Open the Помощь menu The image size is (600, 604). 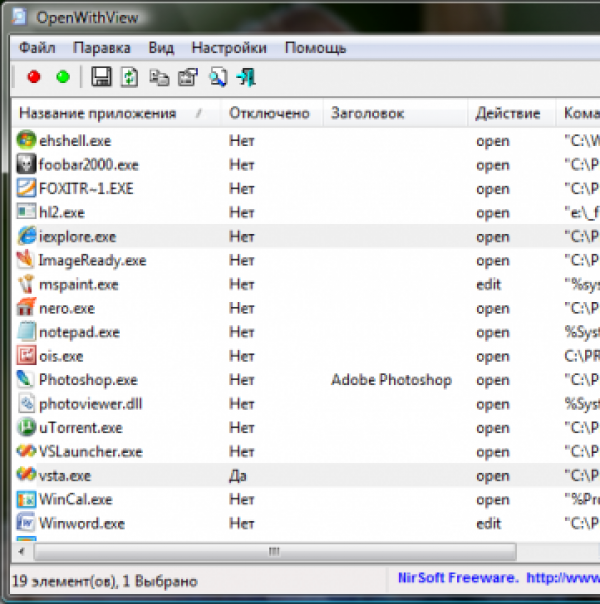pos(315,47)
